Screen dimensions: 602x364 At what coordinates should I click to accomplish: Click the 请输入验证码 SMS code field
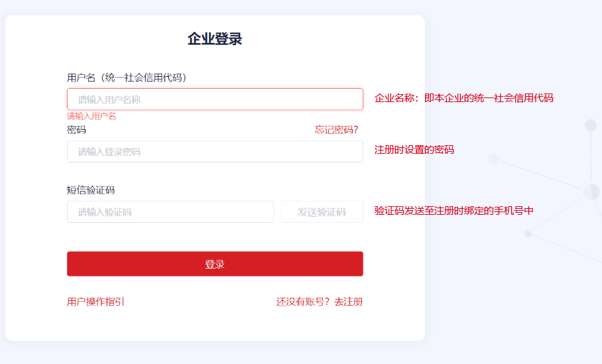coord(170,212)
